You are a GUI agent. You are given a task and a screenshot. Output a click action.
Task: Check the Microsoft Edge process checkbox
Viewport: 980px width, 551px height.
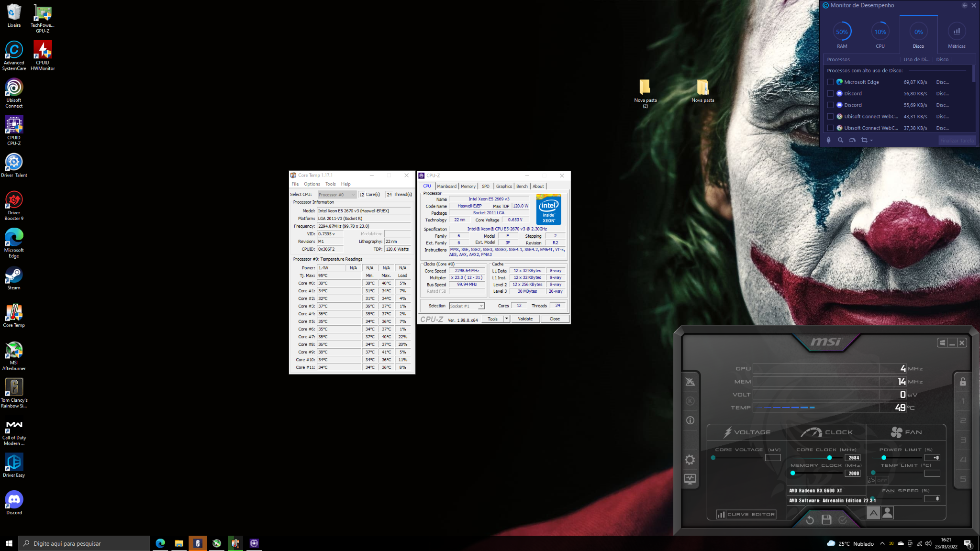[x=830, y=82]
